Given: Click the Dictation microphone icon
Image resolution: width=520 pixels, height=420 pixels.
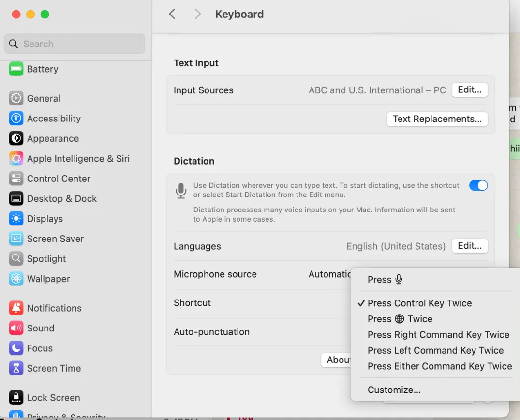Looking at the screenshot, I should [x=181, y=191].
